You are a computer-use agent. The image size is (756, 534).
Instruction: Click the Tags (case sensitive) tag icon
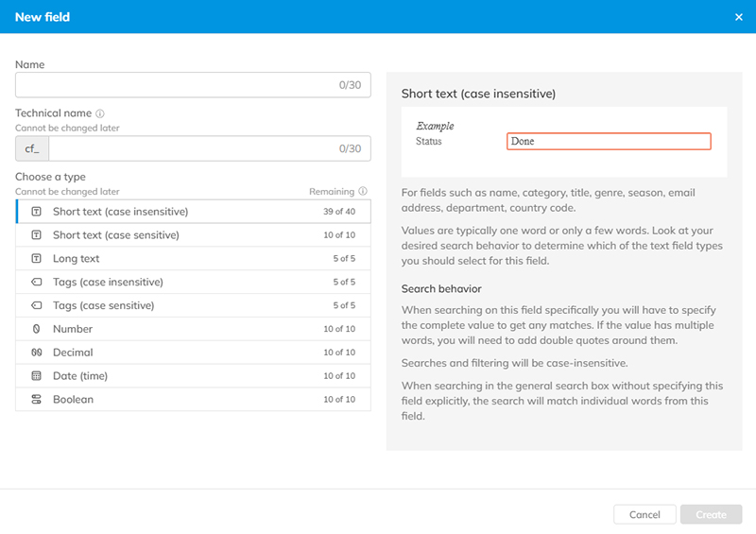pos(36,306)
